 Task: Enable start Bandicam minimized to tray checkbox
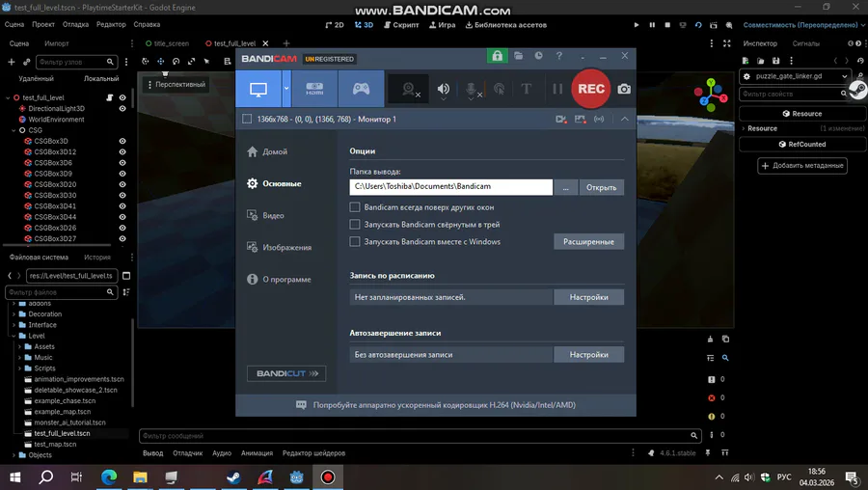point(355,224)
